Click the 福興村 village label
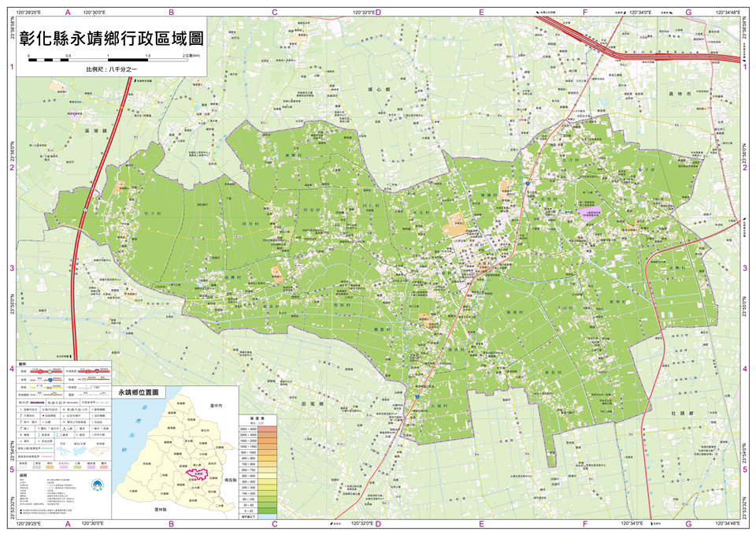The image size is (756, 535). pos(233,277)
